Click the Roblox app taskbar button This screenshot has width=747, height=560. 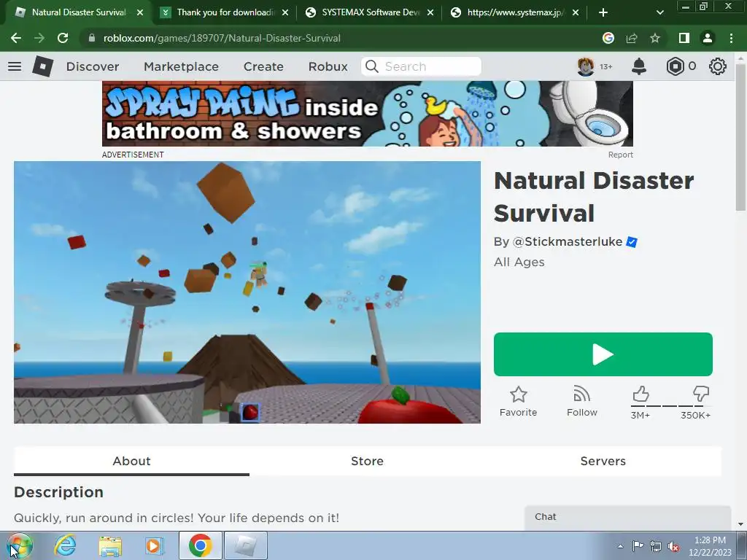(246, 545)
